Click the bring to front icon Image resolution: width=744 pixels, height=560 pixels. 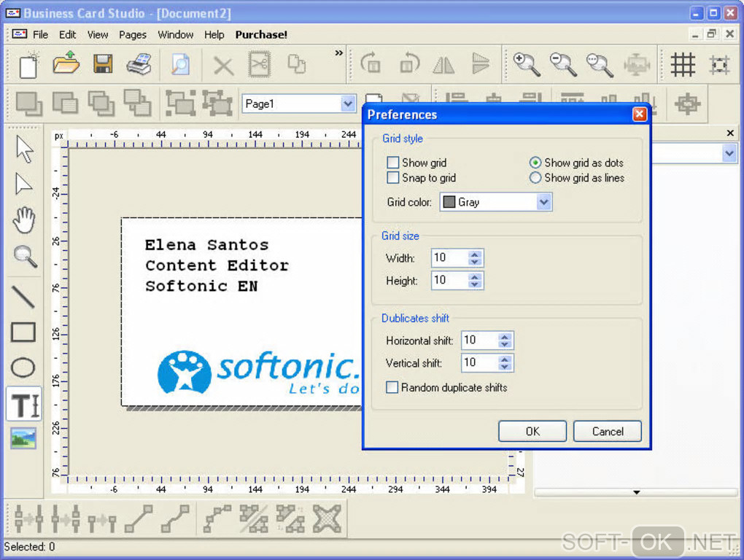coord(29,104)
